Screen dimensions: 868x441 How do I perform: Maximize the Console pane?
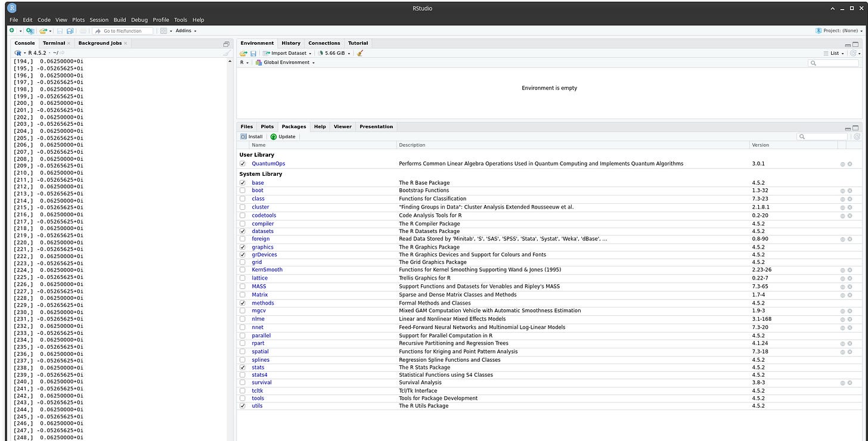227,44
